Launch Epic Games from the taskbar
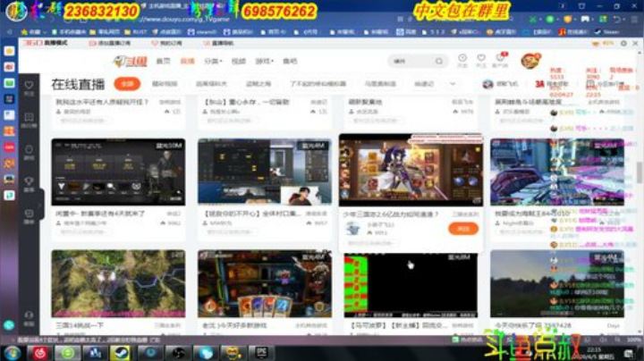The height and width of the screenshot is (361, 644). click(x=261, y=353)
